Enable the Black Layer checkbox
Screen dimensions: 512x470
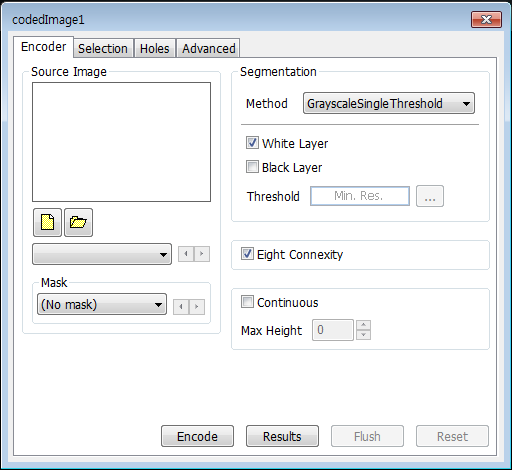[252, 167]
